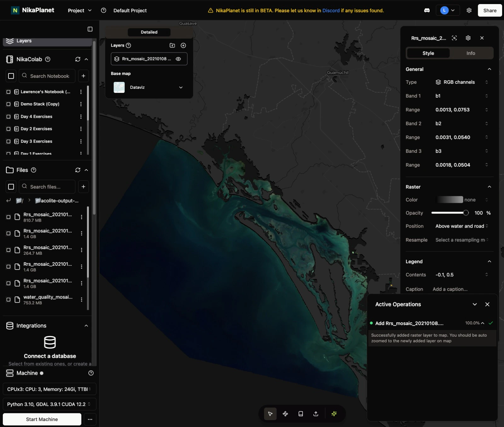
Task: Open the more options button beside Start Machine
Action: 90,419
